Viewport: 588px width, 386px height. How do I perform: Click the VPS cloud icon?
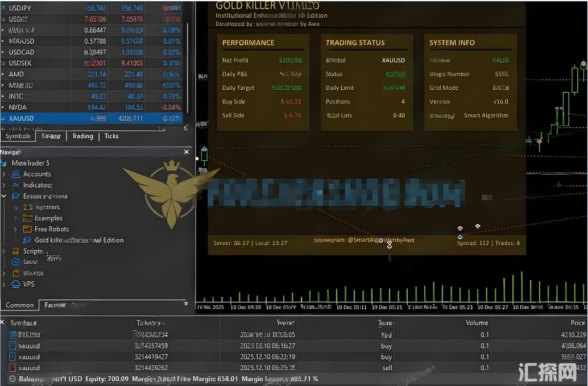15,284
